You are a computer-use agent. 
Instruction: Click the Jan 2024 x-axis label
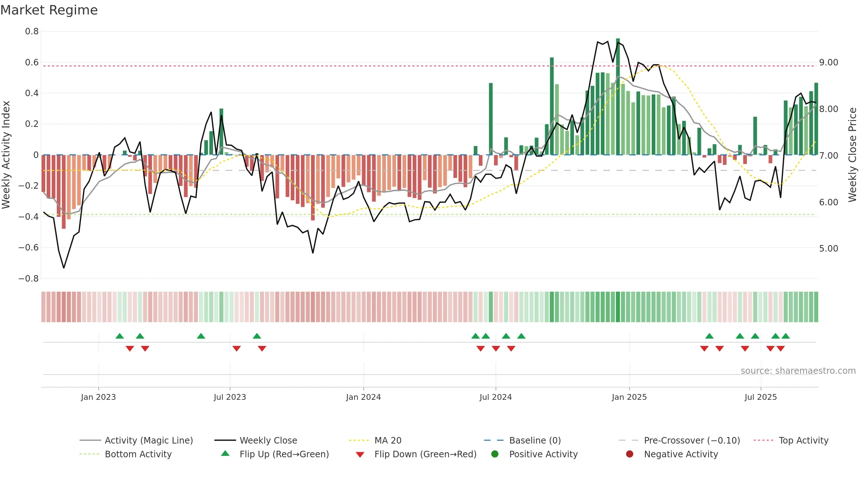point(363,397)
